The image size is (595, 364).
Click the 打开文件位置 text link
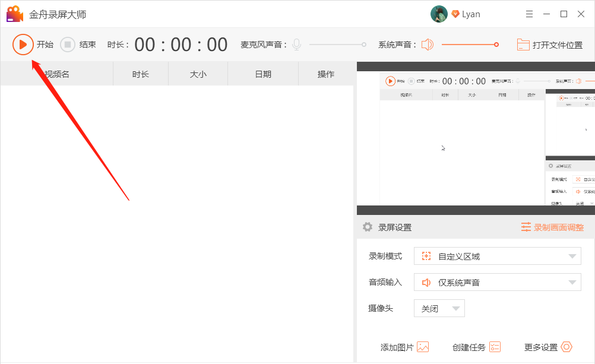[558, 45]
